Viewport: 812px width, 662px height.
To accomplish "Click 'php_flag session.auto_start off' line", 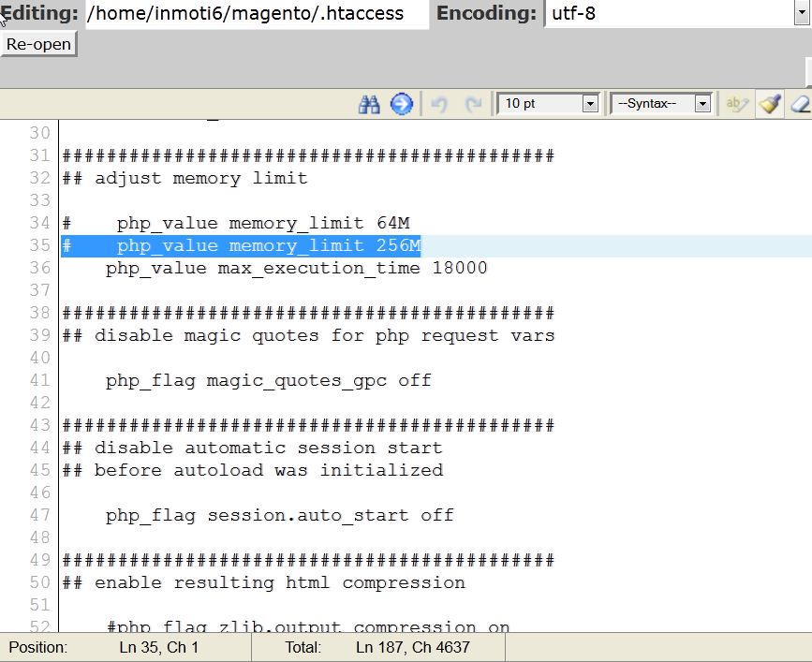I will (x=280, y=515).
